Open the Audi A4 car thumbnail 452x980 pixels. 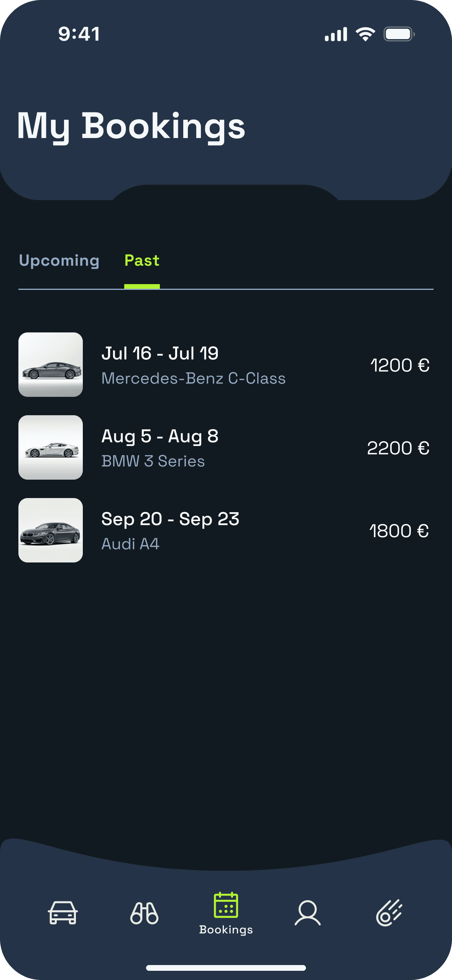click(x=51, y=530)
